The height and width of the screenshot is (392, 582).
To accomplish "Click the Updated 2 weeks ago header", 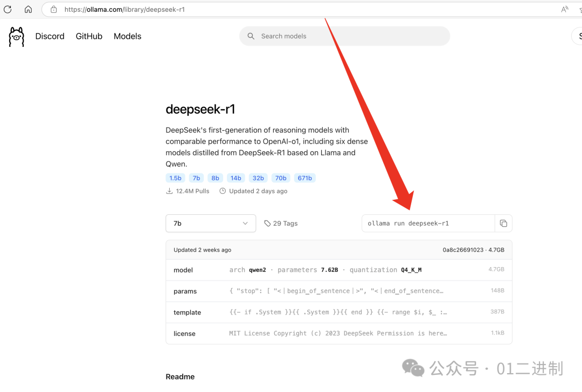I will [202, 250].
